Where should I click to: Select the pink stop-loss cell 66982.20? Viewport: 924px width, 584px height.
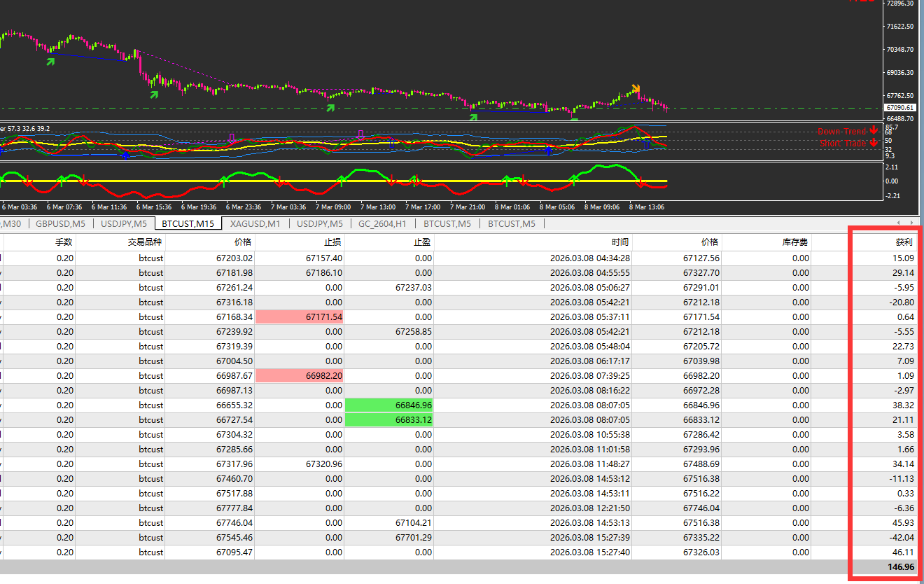pos(300,375)
